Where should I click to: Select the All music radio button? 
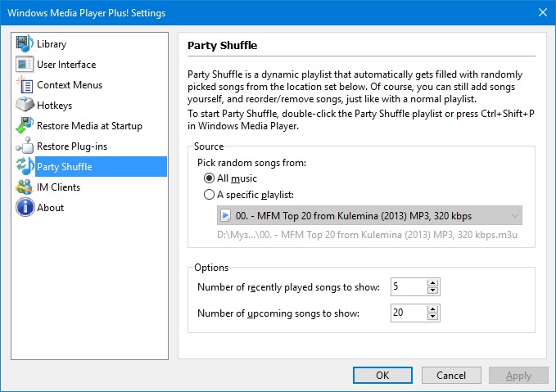(x=209, y=178)
